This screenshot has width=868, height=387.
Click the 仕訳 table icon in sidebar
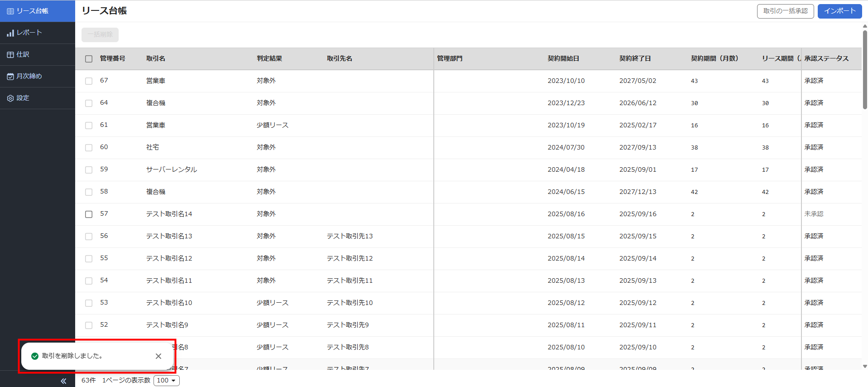pyautogui.click(x=10, y=55)
